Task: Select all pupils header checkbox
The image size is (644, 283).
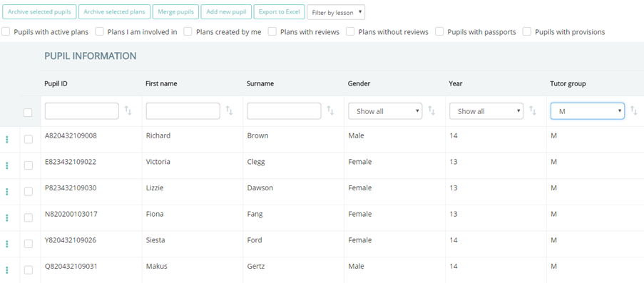Action: click(28, 113)
